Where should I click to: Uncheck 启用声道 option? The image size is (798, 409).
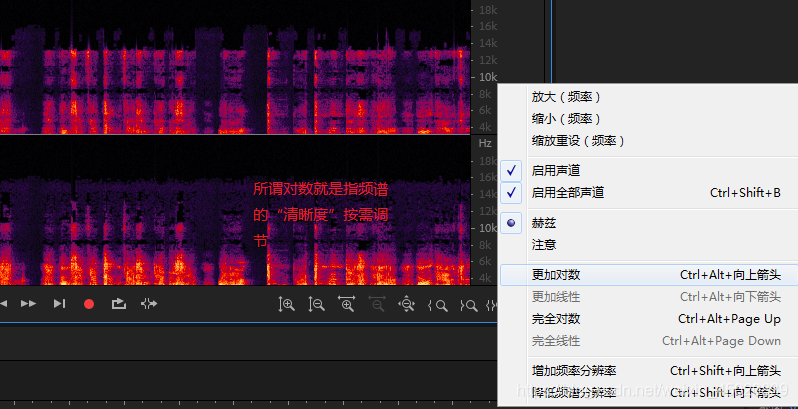(x=648, y=170)
